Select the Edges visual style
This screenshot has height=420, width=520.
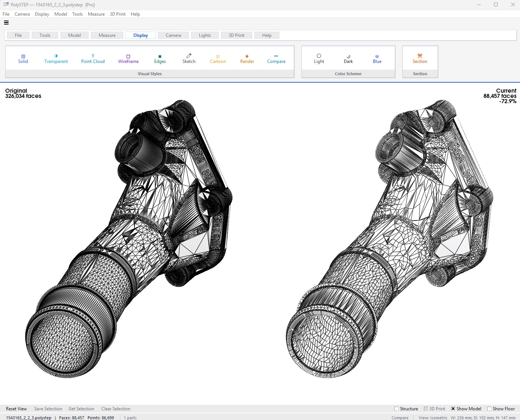[x=160, y=58]
